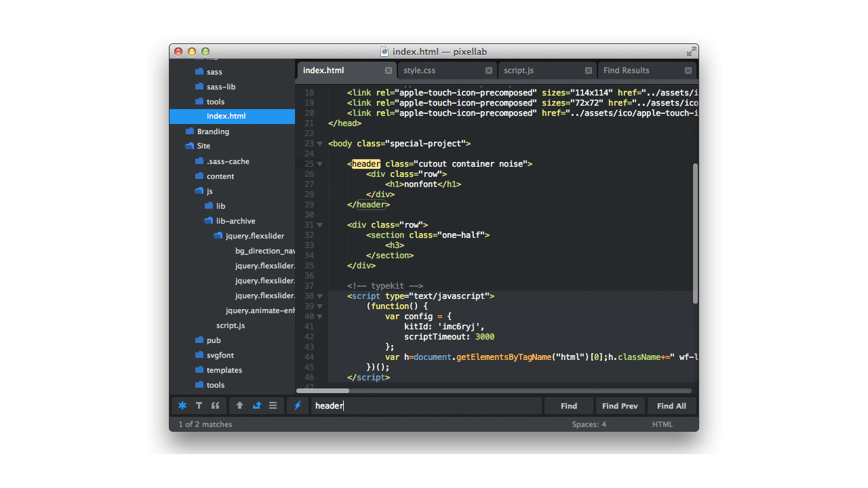
Task: Collapse the Site folder via its icon
Action: pyautogui.click(x=190, y=146)
